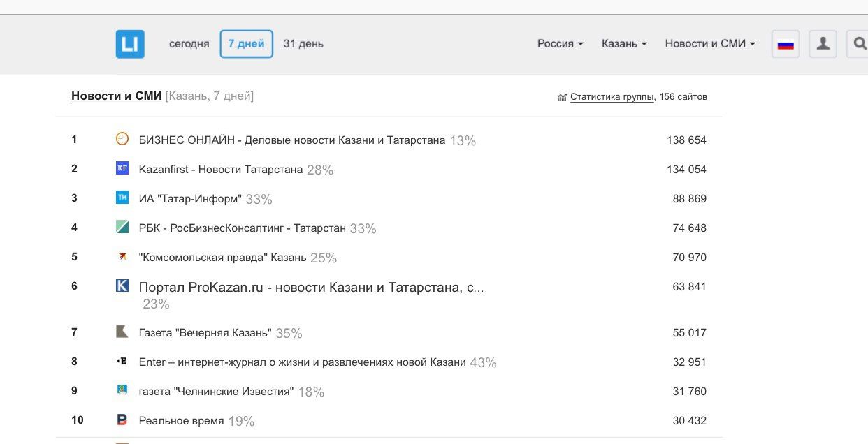Switch to the 31 день period tab
This screenshot has height=444, width=868.
point(303,44)
